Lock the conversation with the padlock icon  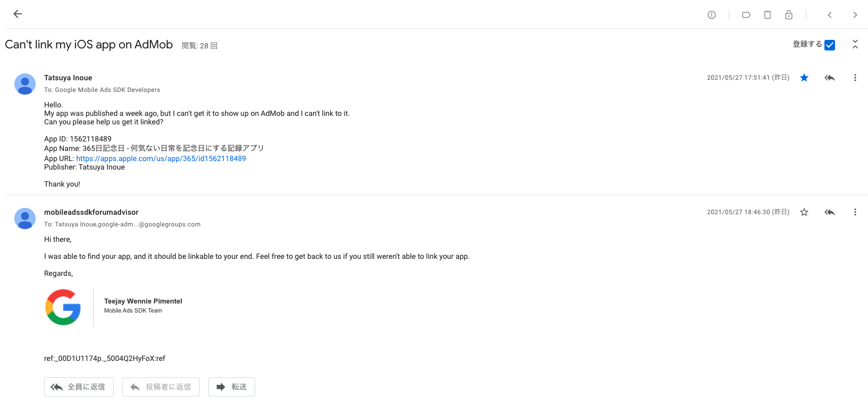click(789, 15)
